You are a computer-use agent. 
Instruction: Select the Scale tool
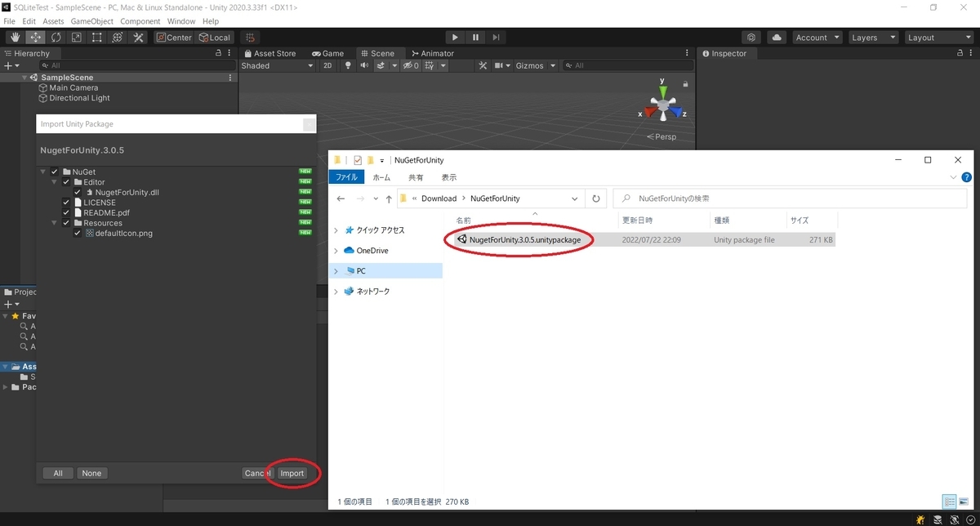pos(76,37)
